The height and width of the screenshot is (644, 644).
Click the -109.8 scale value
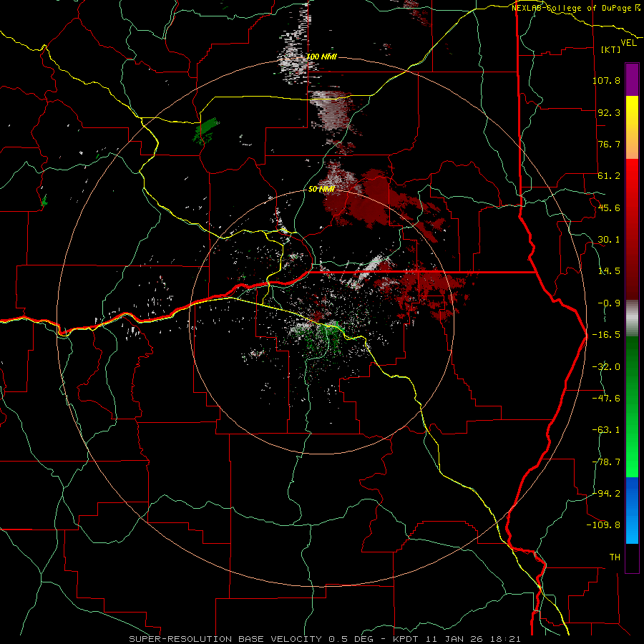[603, 525]
